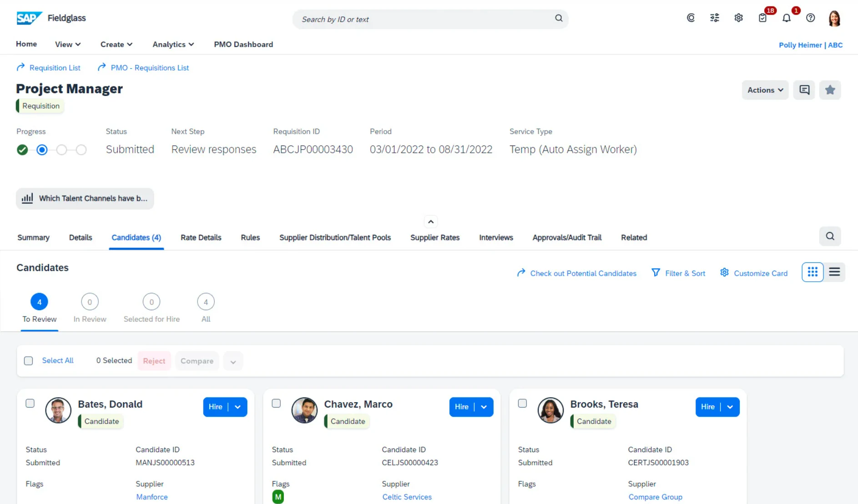
Task: Open Hire dropdown arrow for Bates, Donald
Action: pyautogui.click(x=238, y=407)
